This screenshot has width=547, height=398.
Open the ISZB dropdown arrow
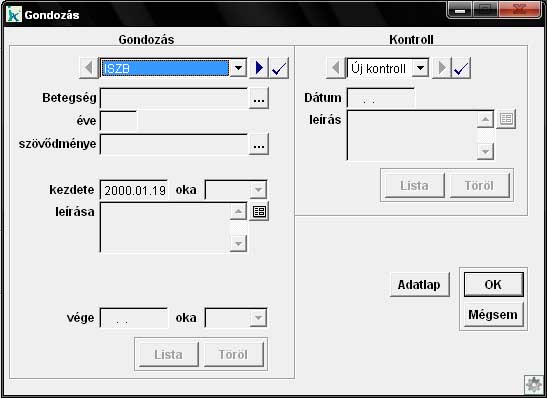tap(239, 68)
